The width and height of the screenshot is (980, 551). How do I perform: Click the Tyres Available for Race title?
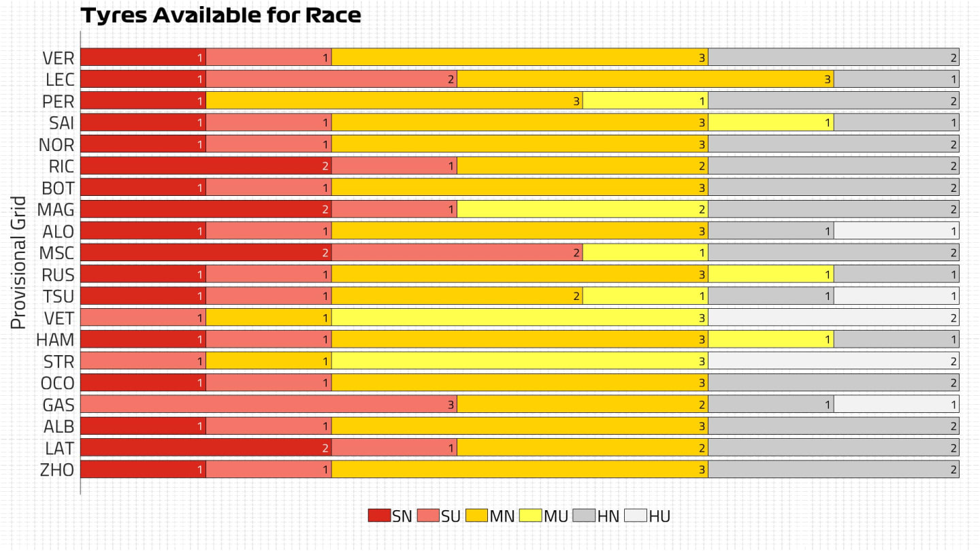[x=220, y=16]
